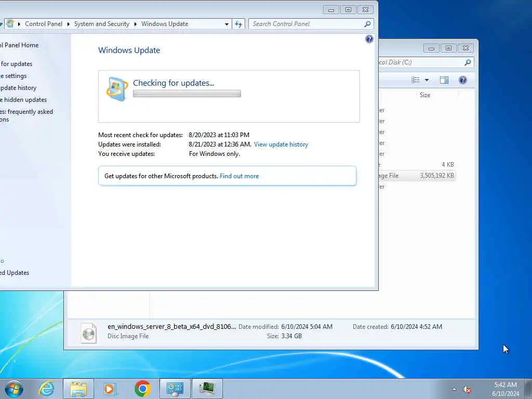Click the 8/20/2023 at 11:03 PM value
Screen dimensions: 532x399
[x=219, y=135]
